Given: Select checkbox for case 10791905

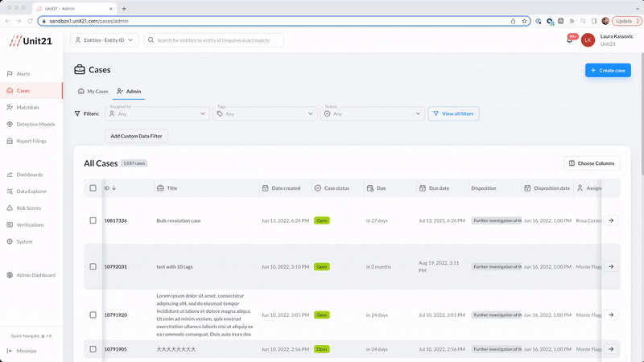Looking at the screenshot, I should (x=93, y=349).
